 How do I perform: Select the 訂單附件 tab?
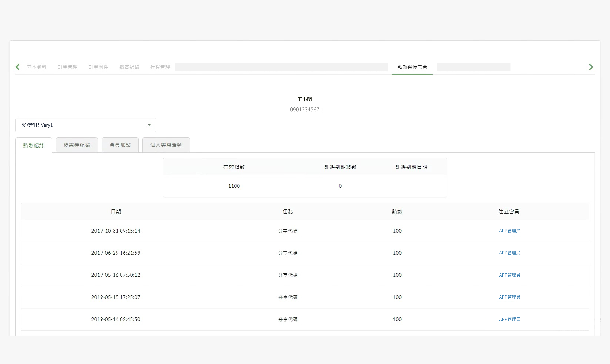point(98,67)
